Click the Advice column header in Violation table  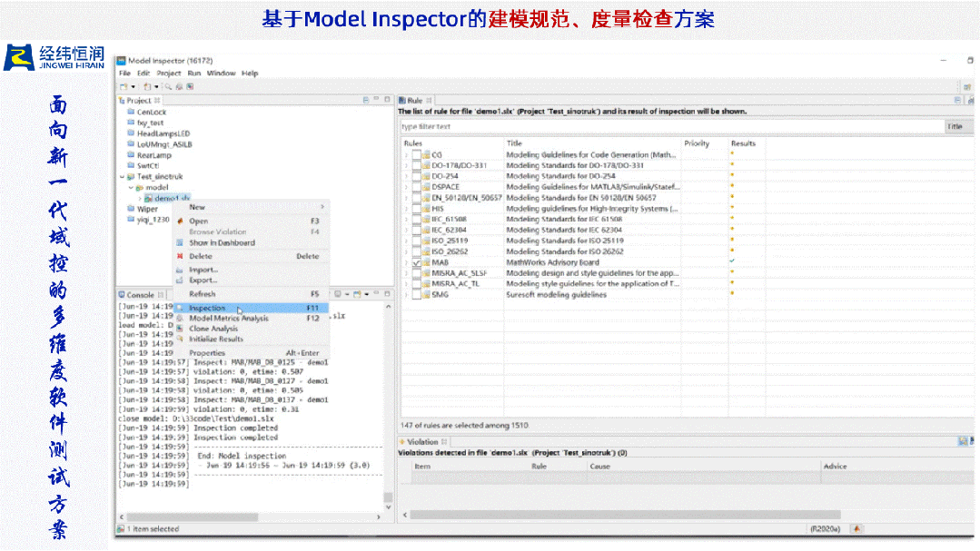835,467
